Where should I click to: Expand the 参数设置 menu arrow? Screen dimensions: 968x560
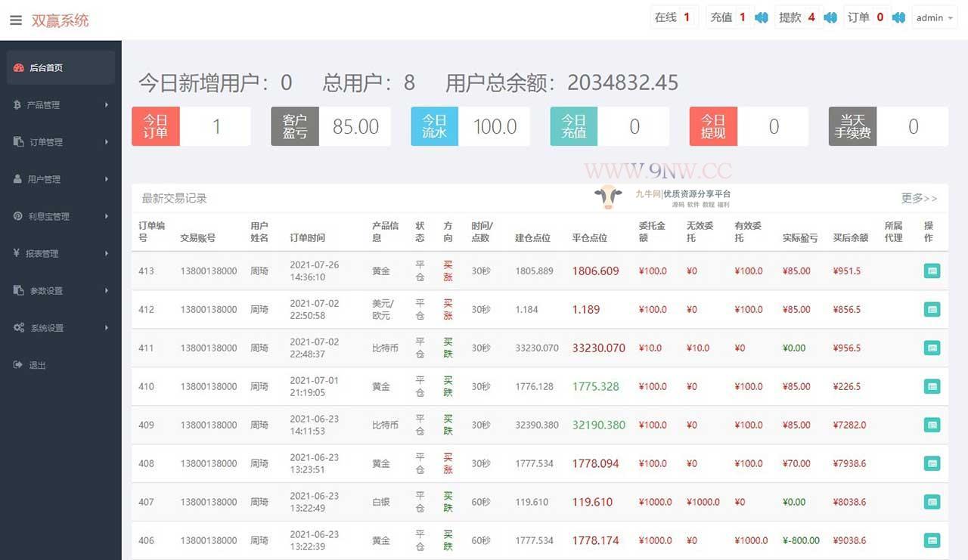pyautogui.click(x=107, y=290)
